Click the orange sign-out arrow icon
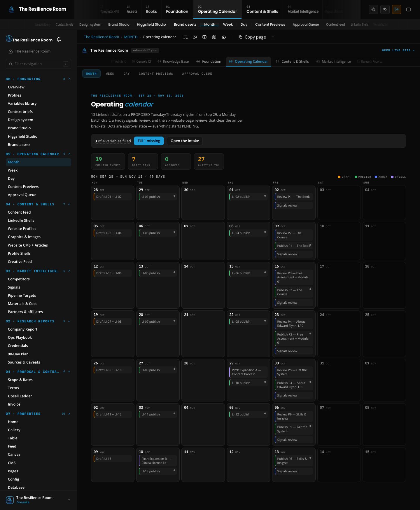 (397, 9)
